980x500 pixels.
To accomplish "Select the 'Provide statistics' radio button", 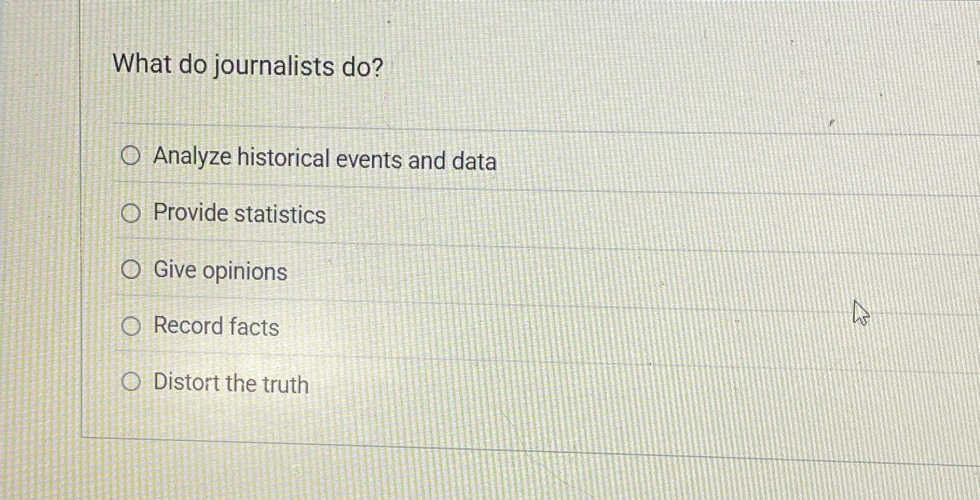I will click(x=130, y=213).
